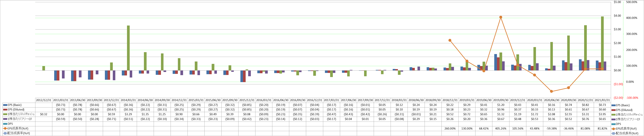Image resolution: width=644 pixels, height=136 pixels.
Task: Select the $0.96 EPS Diluted cell
Action: tap(501, 110)
